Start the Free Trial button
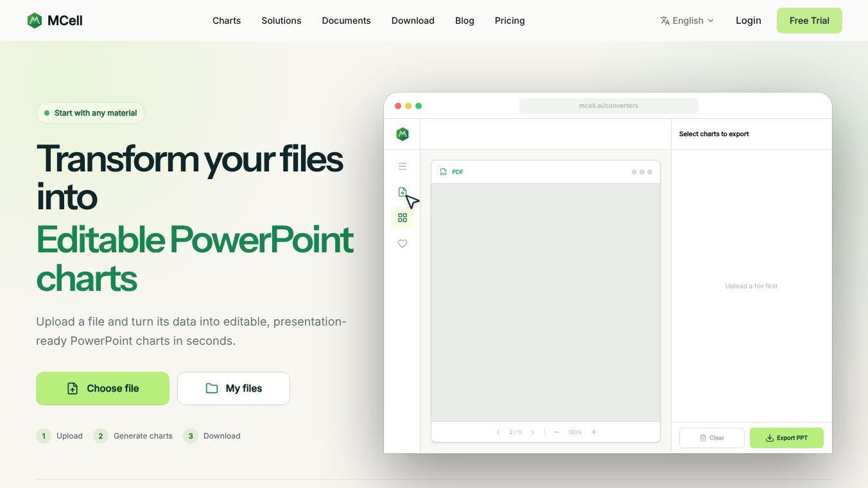 click(x=810, y=21)
